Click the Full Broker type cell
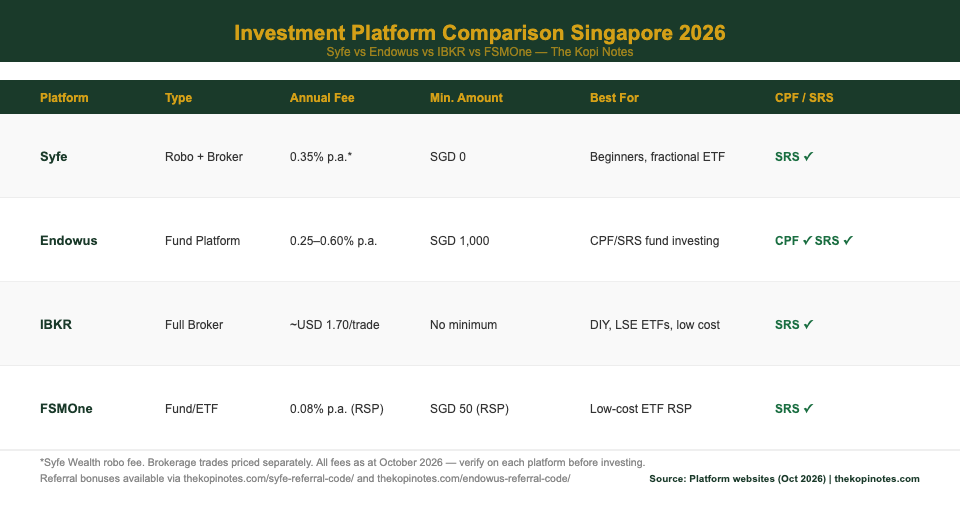960x520 pixels. (x=194, y=325)
